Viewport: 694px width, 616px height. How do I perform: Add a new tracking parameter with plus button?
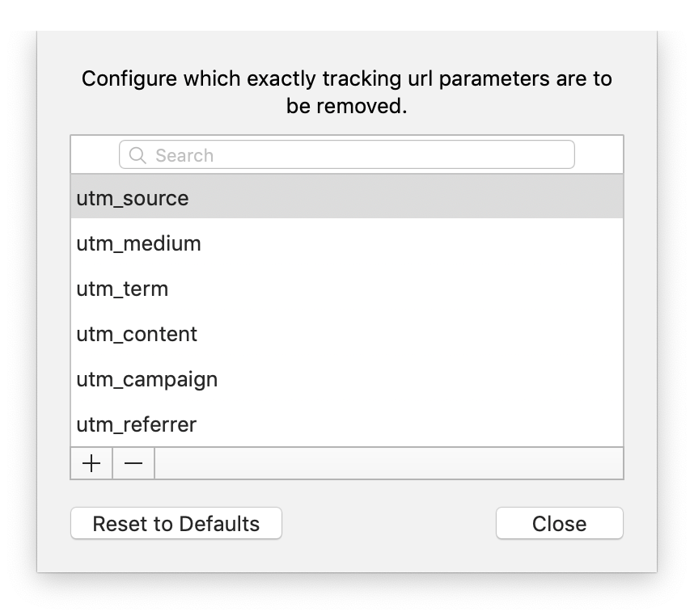[x=91, y=462]
